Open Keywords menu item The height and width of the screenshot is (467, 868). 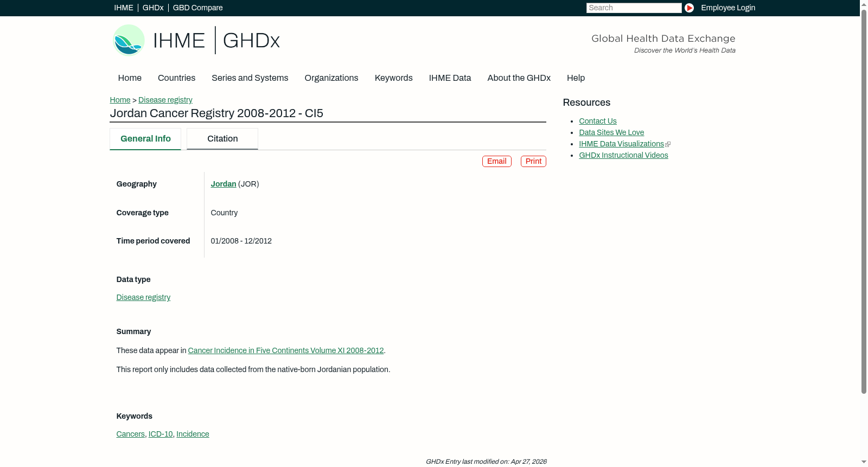pos(393,78)
